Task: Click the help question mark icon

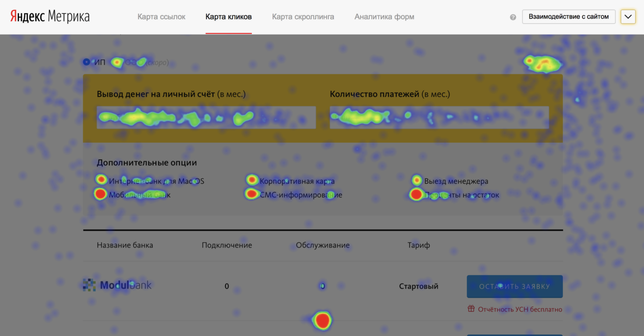Action: coord(513,17)
